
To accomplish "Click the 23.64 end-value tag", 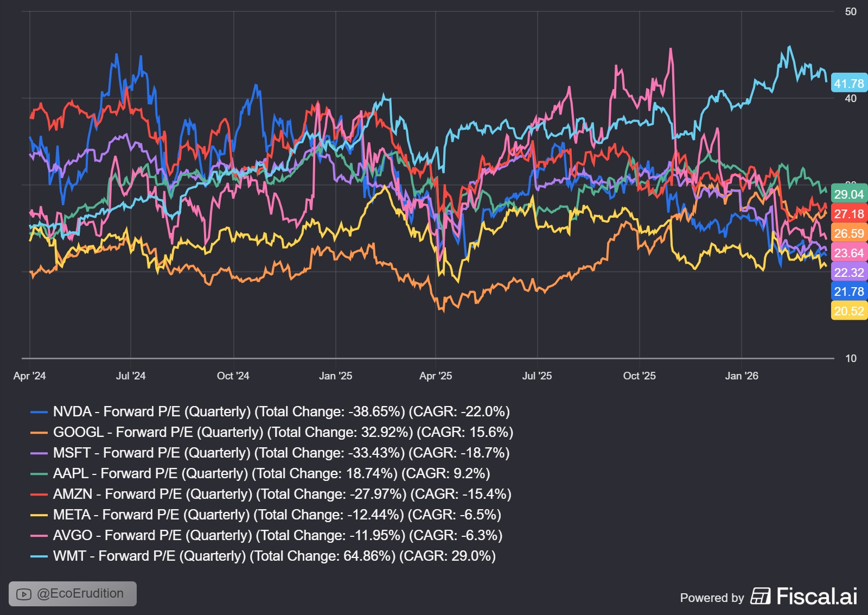I will click(849, 253).
